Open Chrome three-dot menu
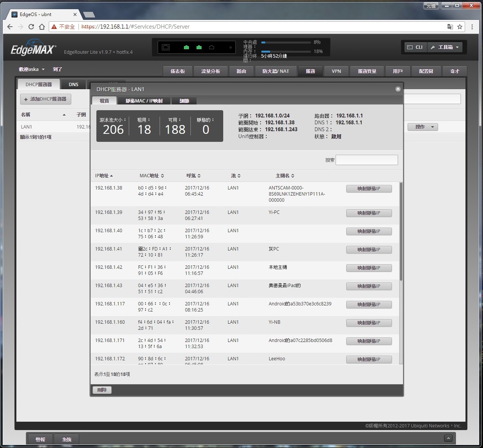483x448 pixels. pos(472,27)
